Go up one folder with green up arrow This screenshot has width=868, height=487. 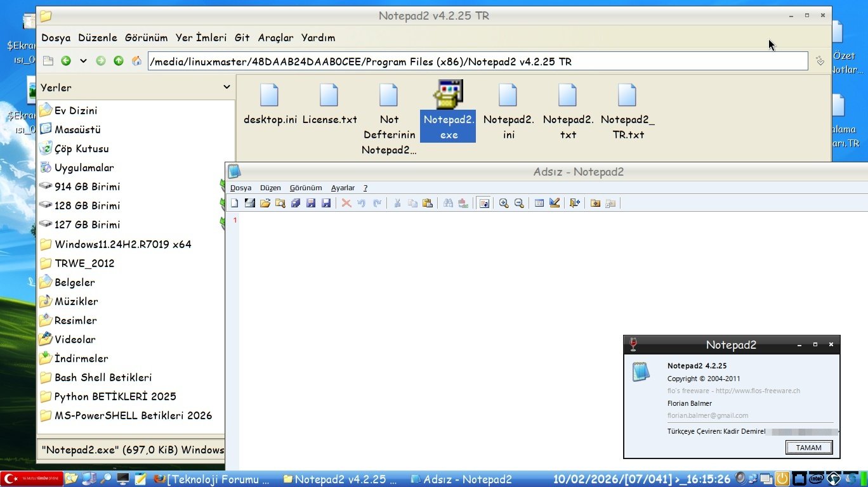coord(119,61)
